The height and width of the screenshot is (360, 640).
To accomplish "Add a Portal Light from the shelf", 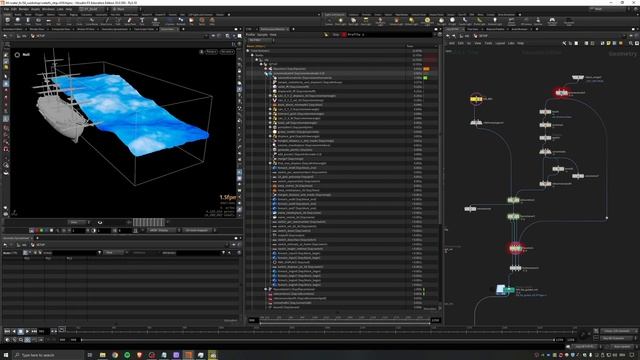I will tap(479, 20).
